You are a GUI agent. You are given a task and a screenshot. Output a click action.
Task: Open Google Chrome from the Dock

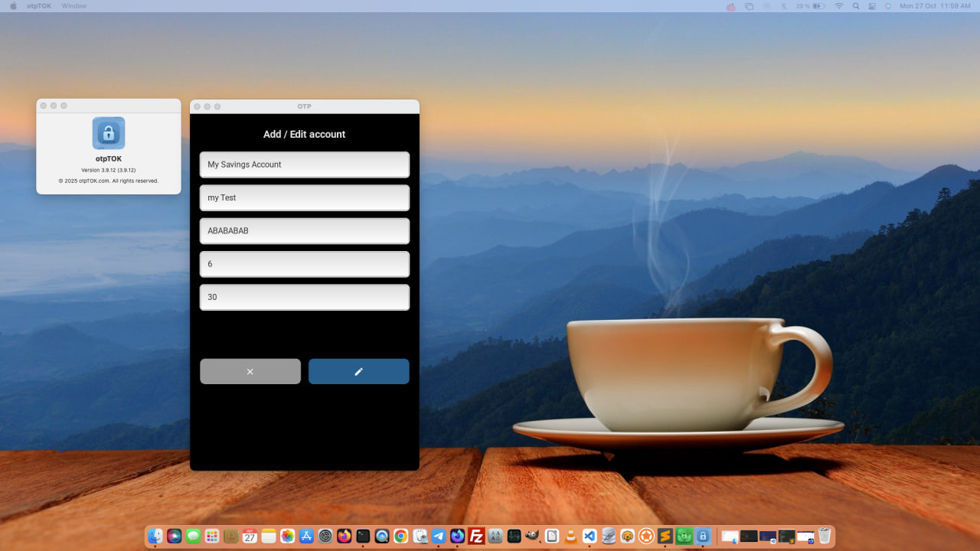(401, 536)
